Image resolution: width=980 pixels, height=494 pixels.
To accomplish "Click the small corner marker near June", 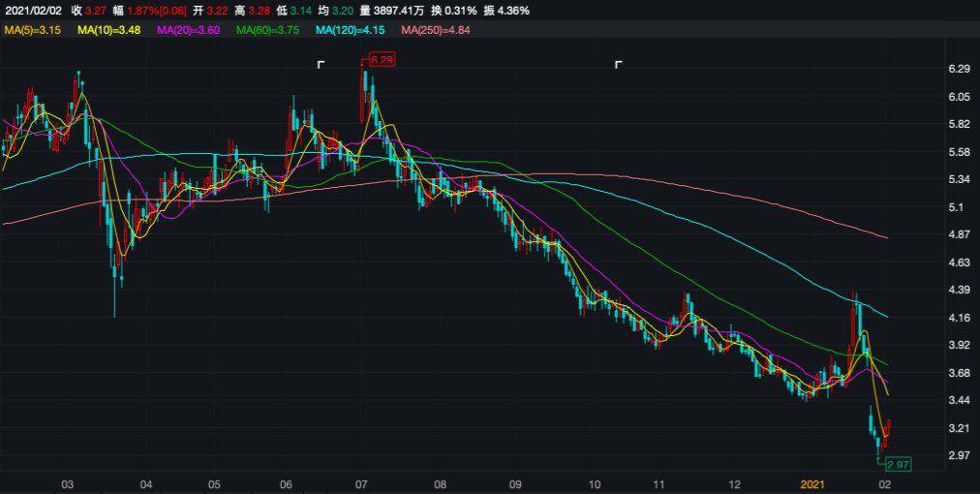I will point(321,65).
